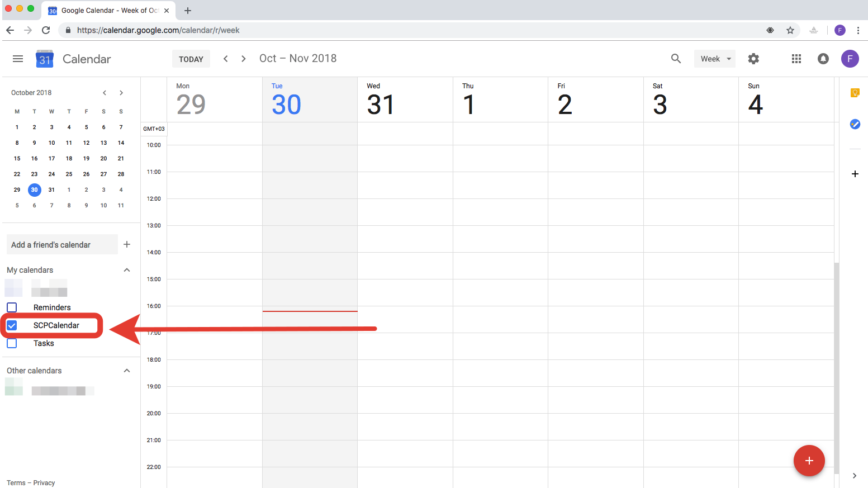The height and width of the screenshot is (488, 868).
Task: Open the main hamburger menu
Action: coord(18,59)
